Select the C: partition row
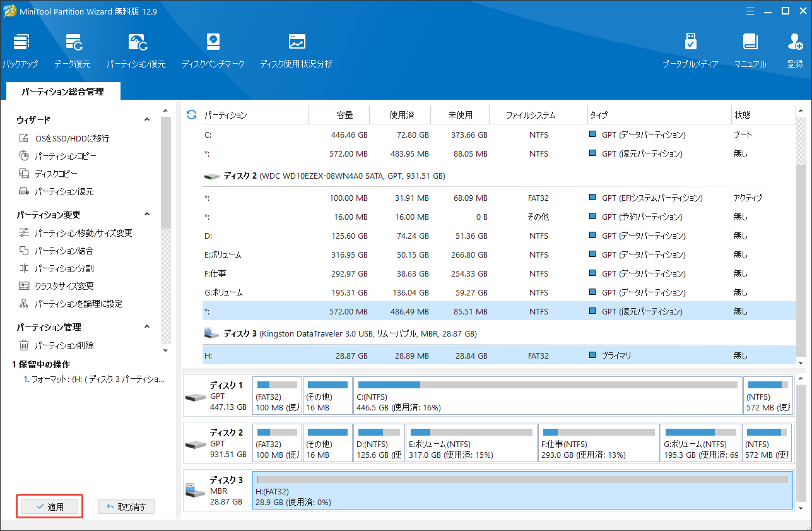Viewport: 812px width, 531px height. (498, 135)
